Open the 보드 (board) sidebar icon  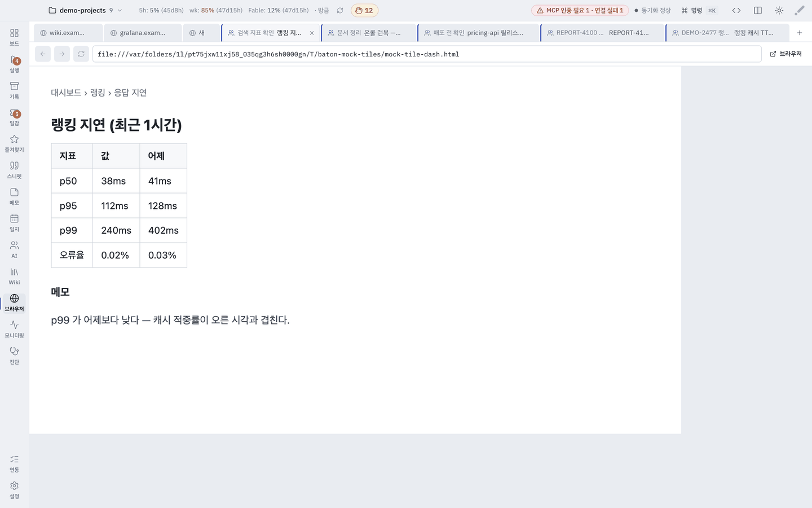[x=14, y=37]
